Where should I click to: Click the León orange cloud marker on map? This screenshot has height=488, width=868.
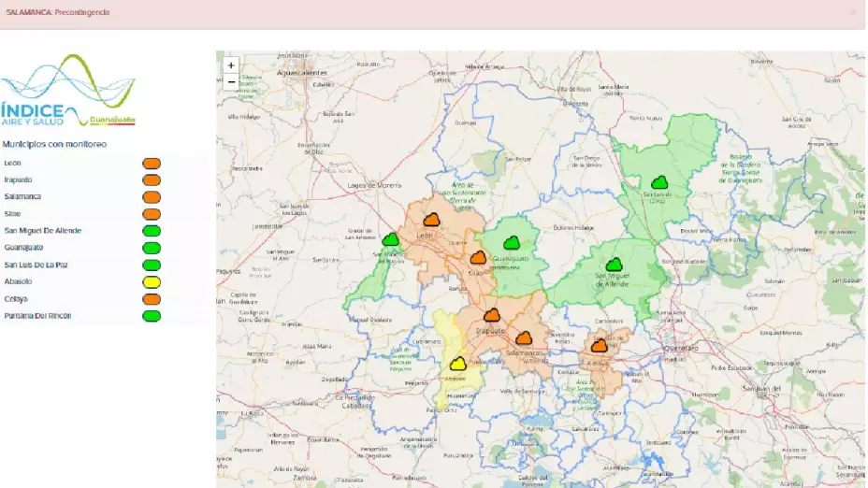(431, 220)
